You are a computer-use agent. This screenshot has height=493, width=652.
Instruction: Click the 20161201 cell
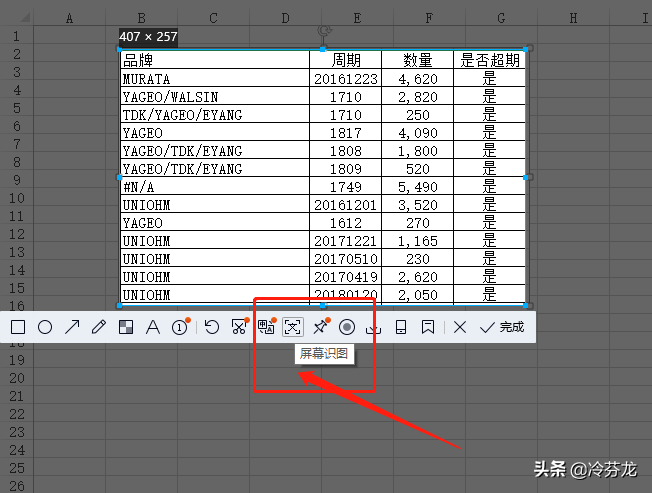[346, 205]
